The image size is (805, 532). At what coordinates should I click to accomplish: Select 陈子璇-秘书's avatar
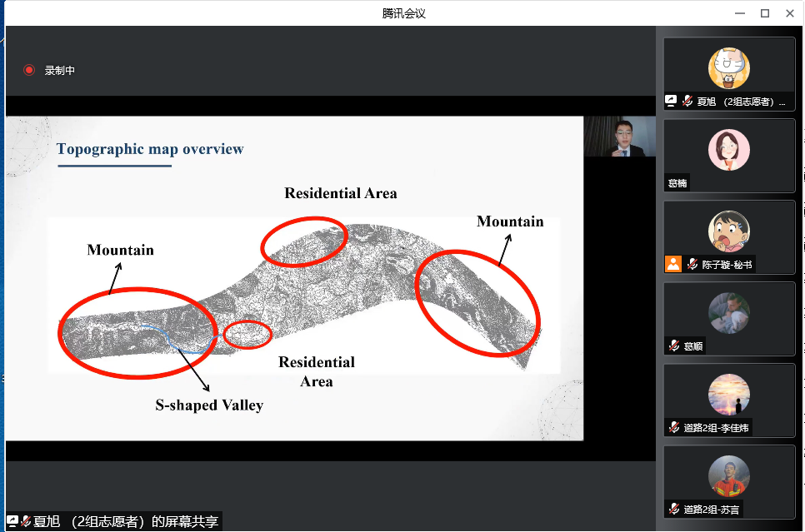click(728, 231)
